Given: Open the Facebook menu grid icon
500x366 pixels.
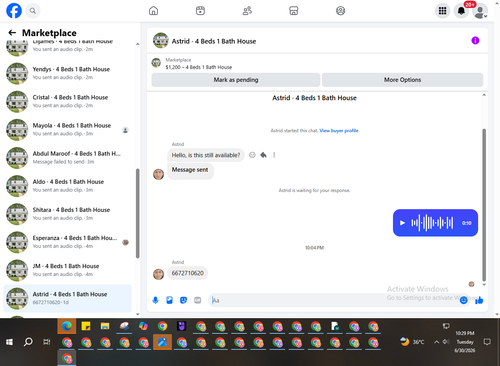Looking at the screenshot, I should [x=442, y=11].
